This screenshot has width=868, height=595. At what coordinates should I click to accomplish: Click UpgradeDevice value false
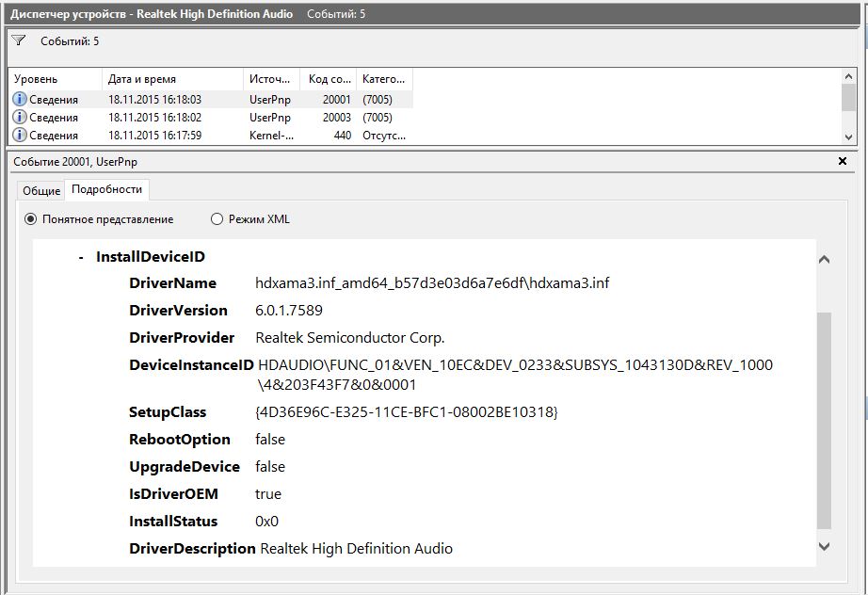[269, 467]
